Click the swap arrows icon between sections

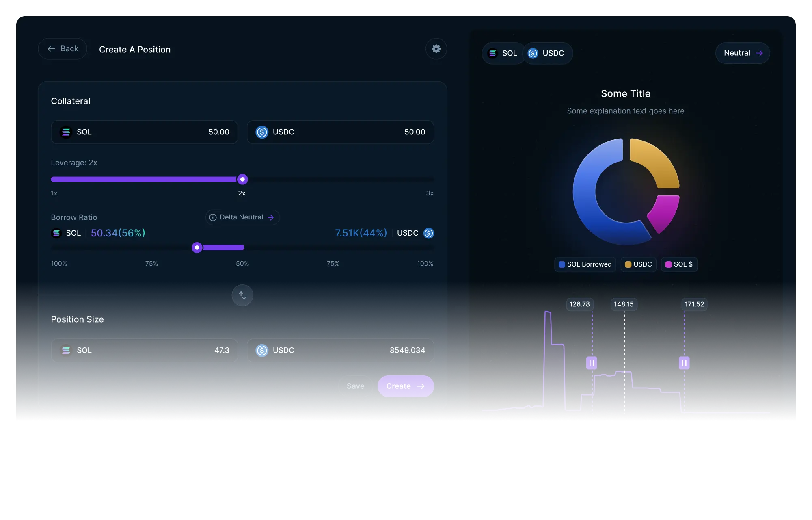tap(242, 295)
